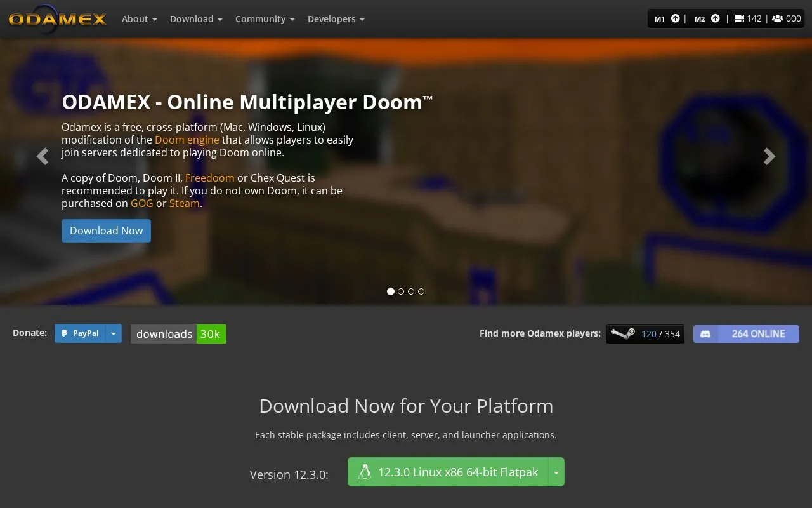Image resolution: width=812 pixels, height=508 pixels.
Task: Open the PayPal donate options caret
Action: click(114, 333)
